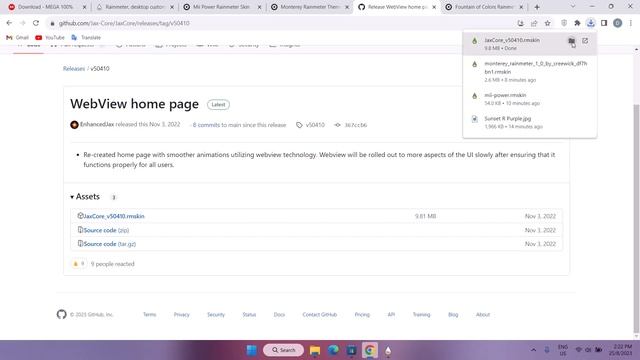The height and width of the screenshot is (360, 640).
Task: Open Microsoft Edge from taskbar
Action: [333, 350]
